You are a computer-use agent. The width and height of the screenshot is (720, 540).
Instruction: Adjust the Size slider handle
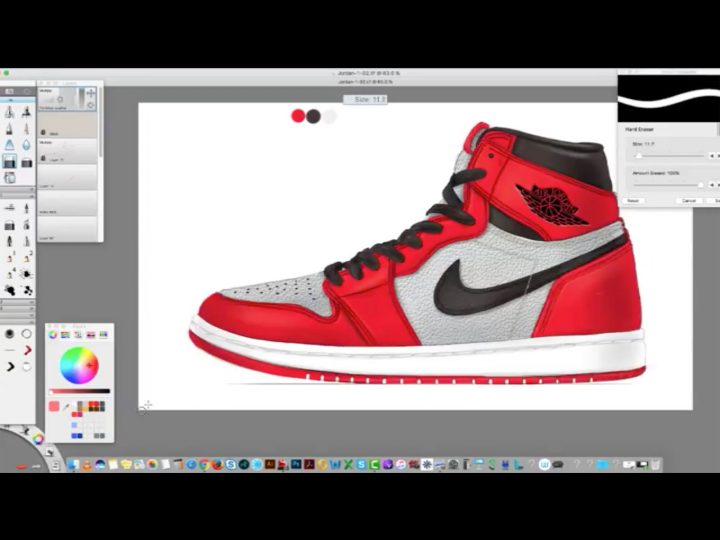(x=638, y=156)
